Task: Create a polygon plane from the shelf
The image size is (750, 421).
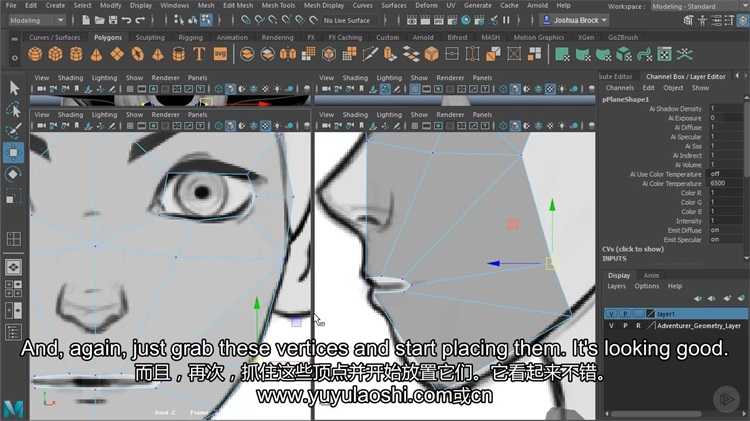Action: pos(117,55)
